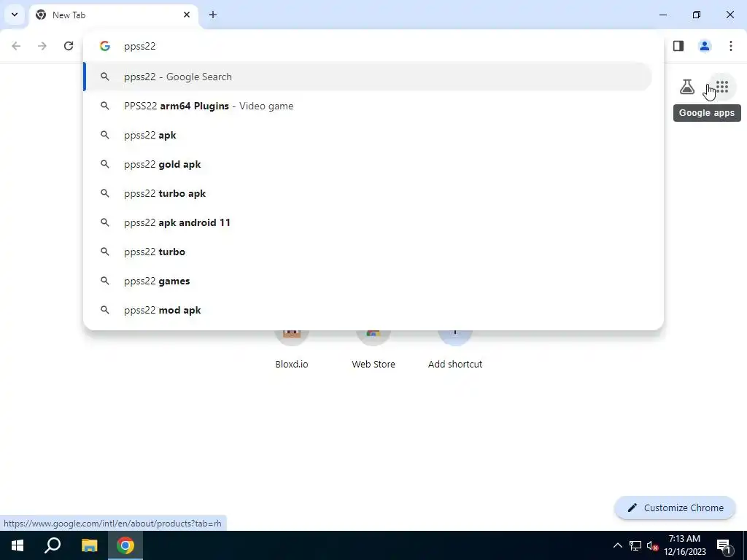
Task: Select the 'ppss22 apk' suggestion
Action: tap(368, 135)
